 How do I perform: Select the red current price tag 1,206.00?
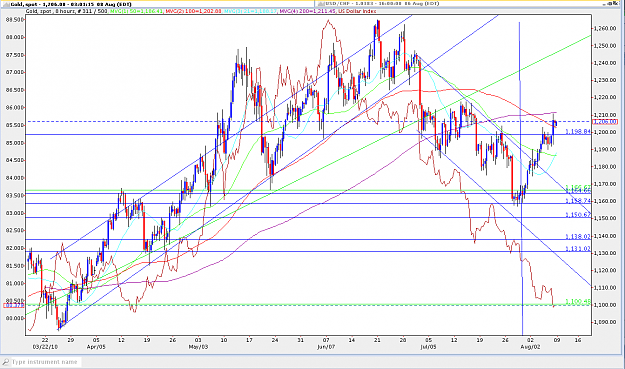pos(605,122)
